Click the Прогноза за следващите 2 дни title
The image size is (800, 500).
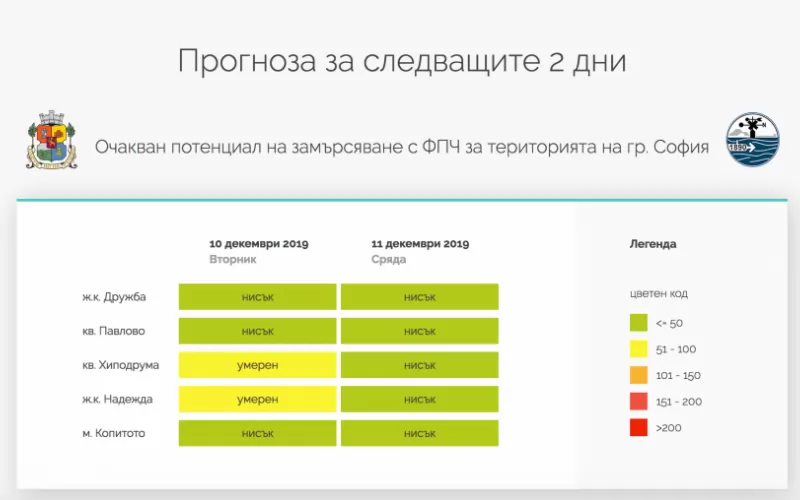pyautogui.click(x=402, y=61)
